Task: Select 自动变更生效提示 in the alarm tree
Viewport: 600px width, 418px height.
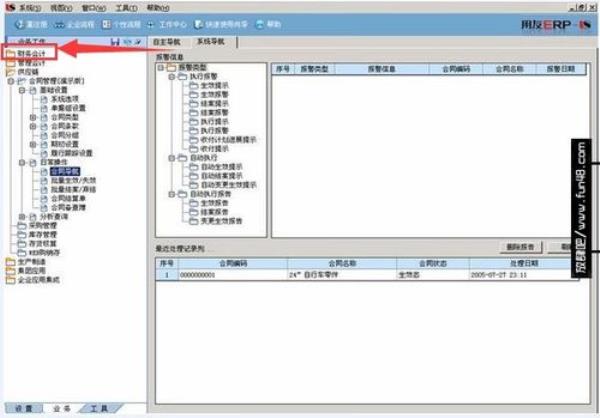Action: pos(228,185)
